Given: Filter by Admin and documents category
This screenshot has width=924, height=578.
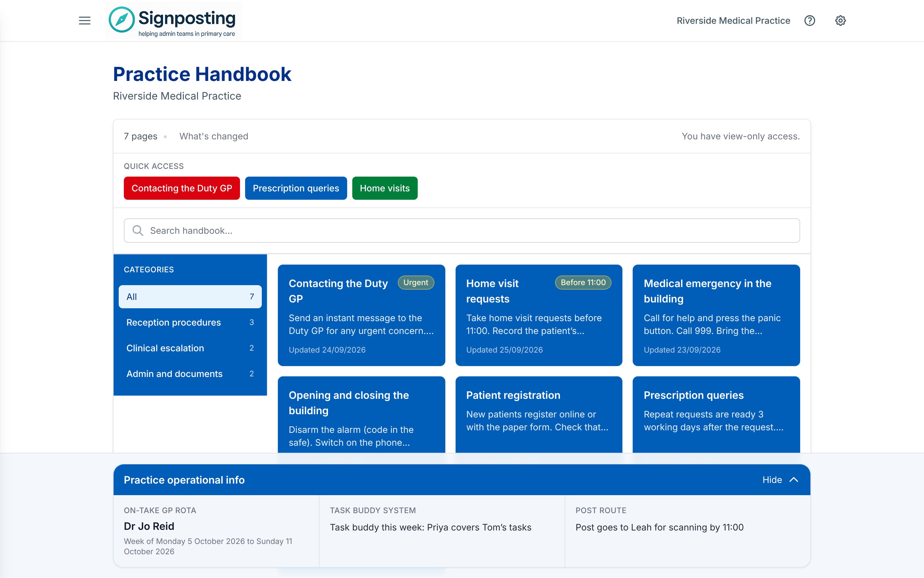Looking at the screenshot, I should [x=190, y=373].
